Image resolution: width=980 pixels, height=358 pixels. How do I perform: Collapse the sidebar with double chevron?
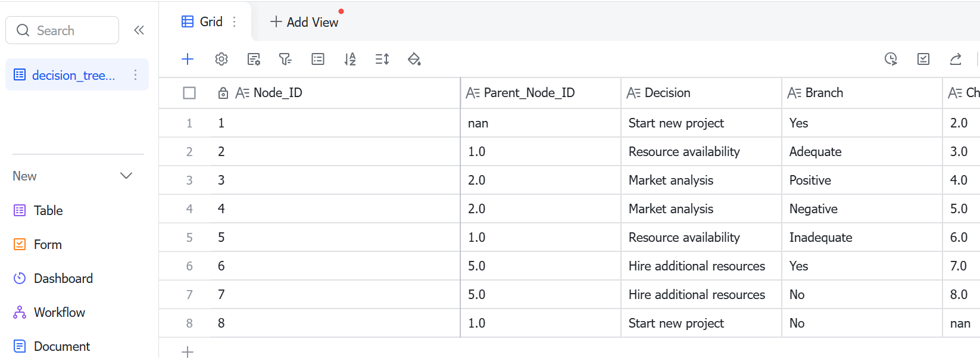point(139,30)
